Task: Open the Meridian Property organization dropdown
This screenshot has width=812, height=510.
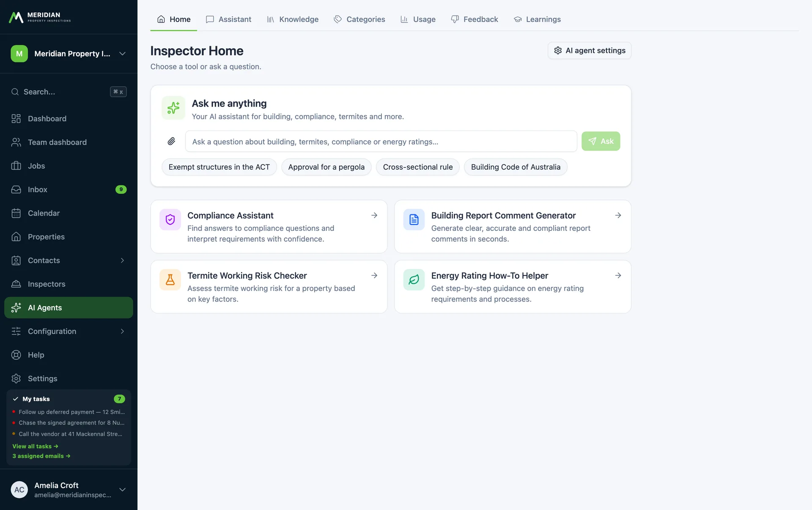Action: (69, 54)
